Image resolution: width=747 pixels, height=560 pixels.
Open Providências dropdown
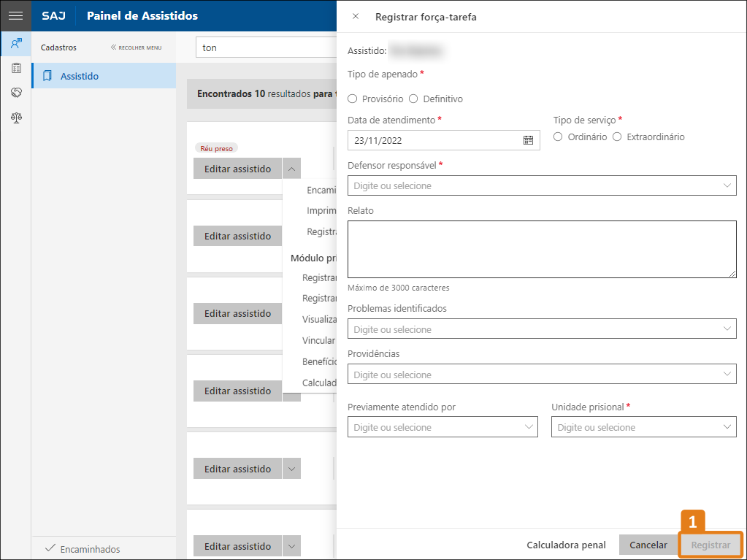(x=542, y=374)
